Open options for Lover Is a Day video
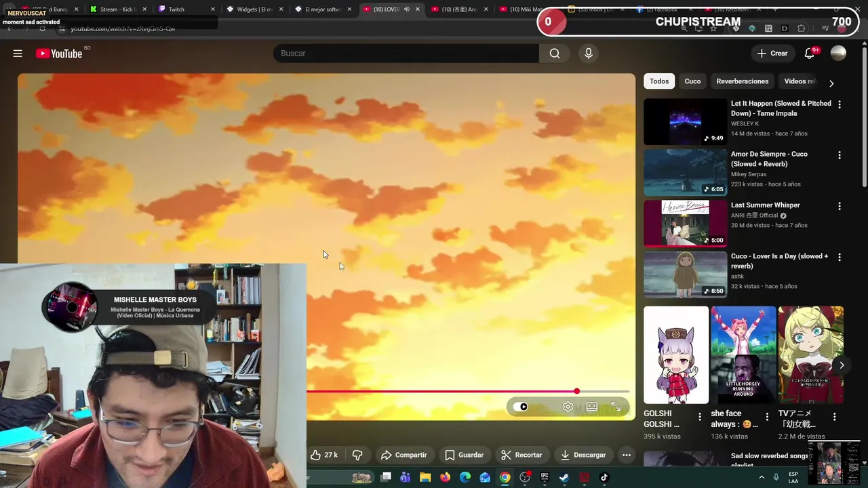This screenshot has height=488, width=868. tap(840, 258)
